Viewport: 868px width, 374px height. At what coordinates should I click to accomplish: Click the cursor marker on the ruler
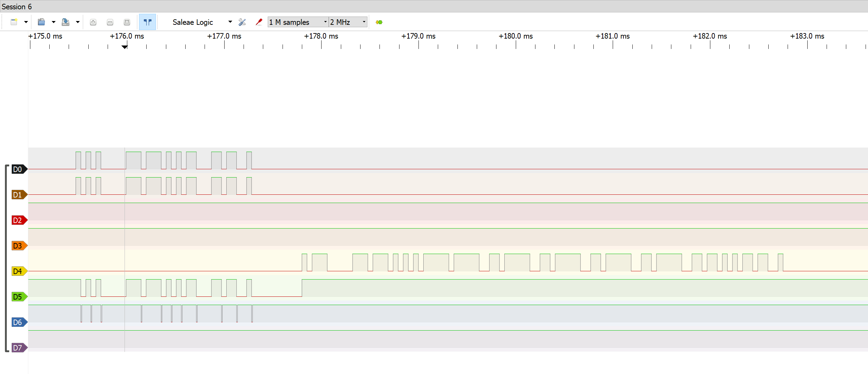point(125,47)
